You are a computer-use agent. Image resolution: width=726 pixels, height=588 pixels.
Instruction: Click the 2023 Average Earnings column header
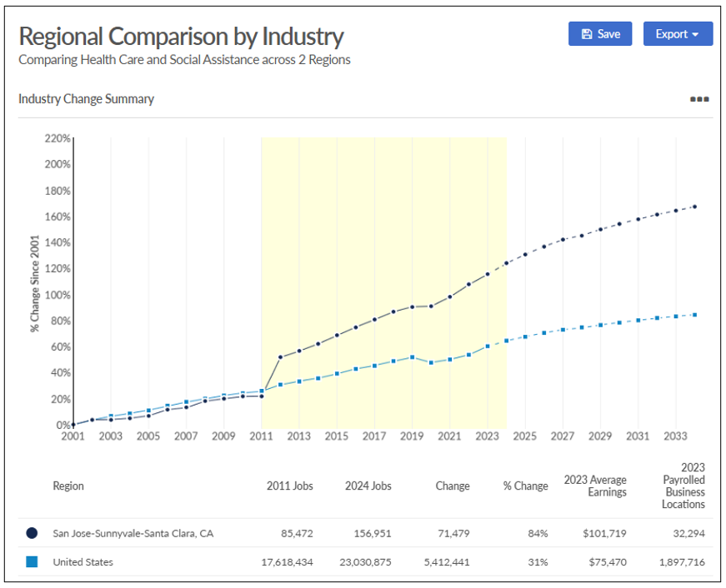pyautogui.click(x=594, y=486)
